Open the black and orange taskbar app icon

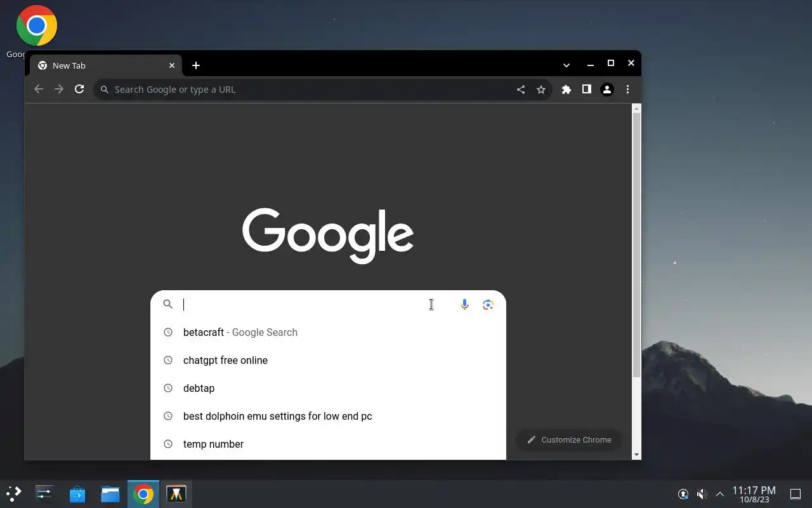coord(176,493)
